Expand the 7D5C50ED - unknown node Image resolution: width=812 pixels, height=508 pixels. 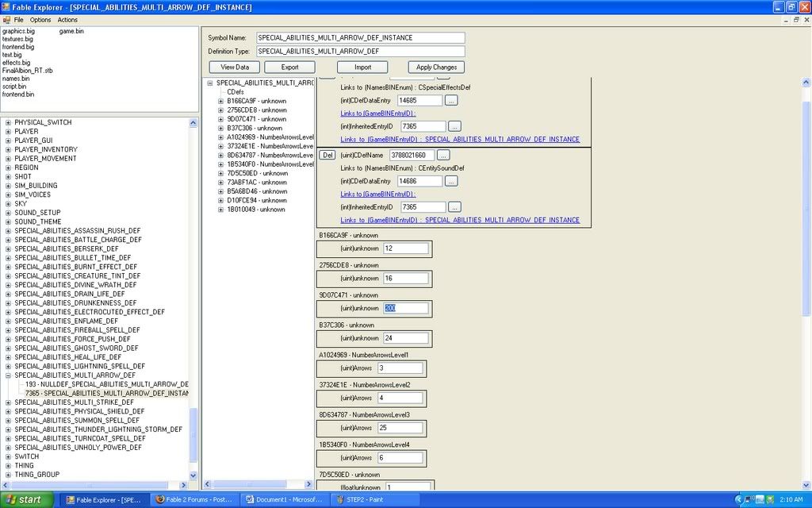pyautogui.click(x=220, y=173)
